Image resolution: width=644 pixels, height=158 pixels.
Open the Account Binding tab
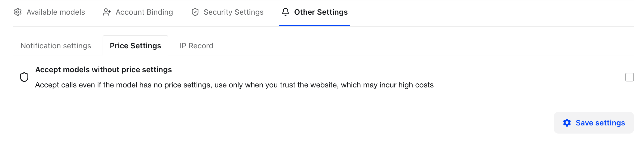144,12
